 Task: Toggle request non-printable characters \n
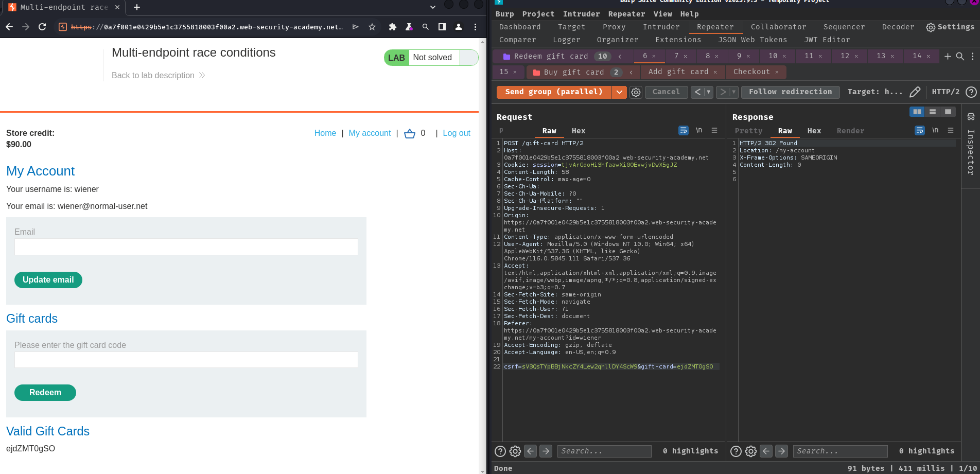699,130
